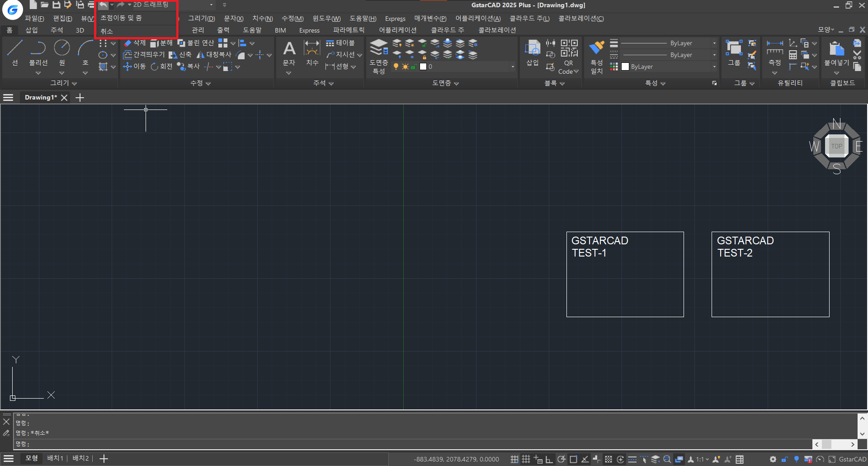Select the Circle (원) tool
This screenshot has width=868, height=466.
pyautogui.click(x=62, y=53)
